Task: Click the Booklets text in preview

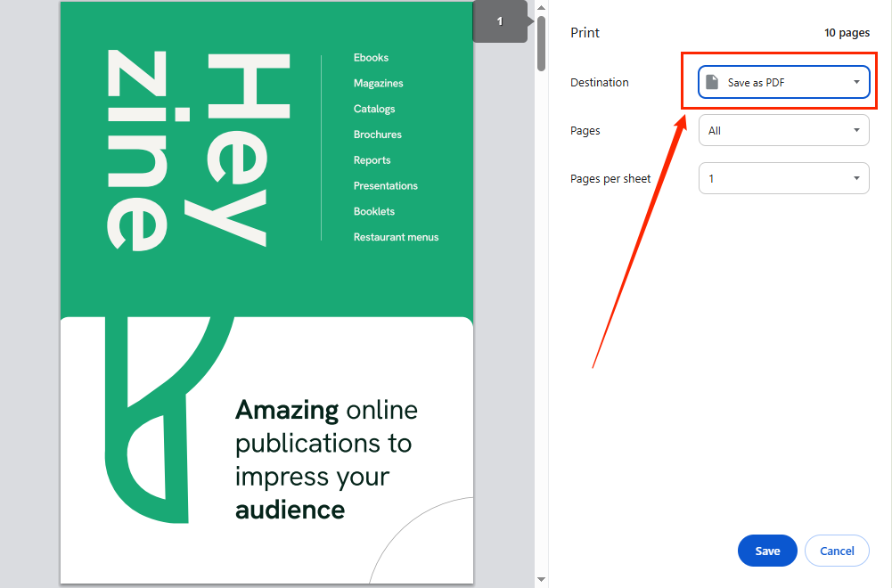Action: (x=374, y=211)
